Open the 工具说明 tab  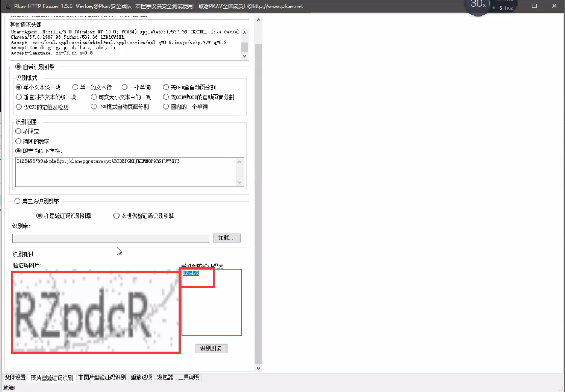tap(189, 377)
